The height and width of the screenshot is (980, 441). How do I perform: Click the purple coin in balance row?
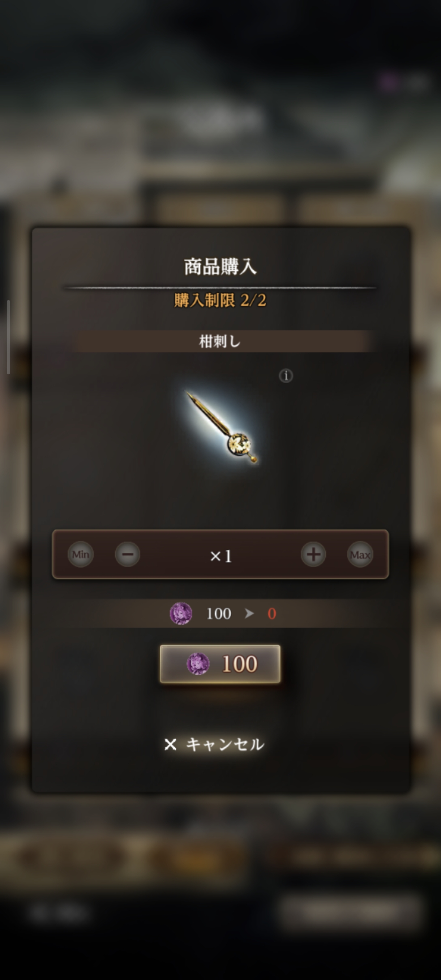tap(181, 613)
